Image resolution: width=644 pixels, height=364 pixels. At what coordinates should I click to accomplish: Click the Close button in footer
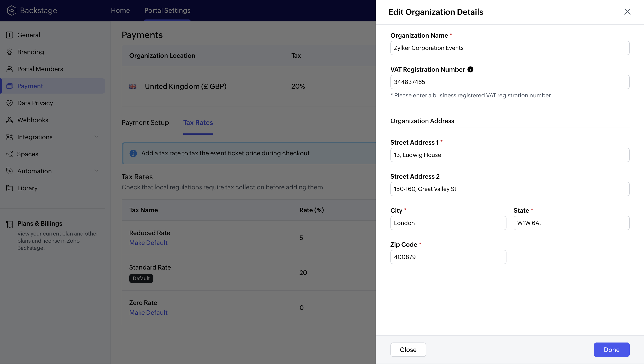click(408, 349)
